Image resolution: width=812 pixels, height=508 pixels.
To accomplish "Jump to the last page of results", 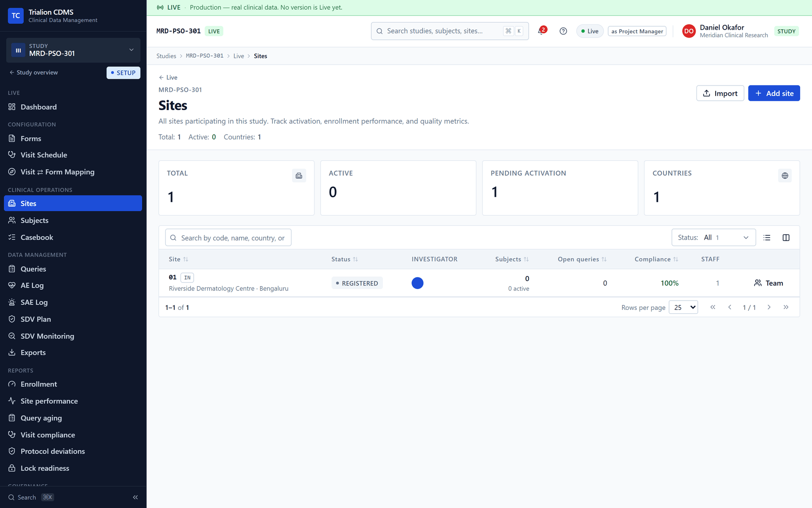I will [786, 307].
